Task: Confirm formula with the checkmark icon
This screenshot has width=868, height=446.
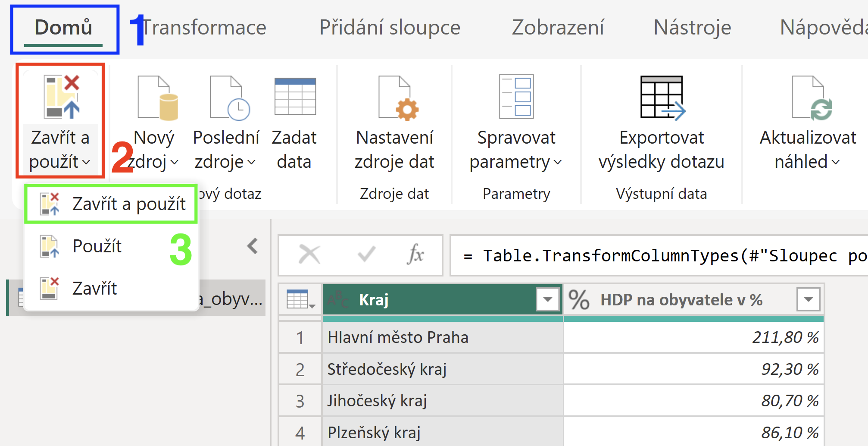Action: coord(366,254)
